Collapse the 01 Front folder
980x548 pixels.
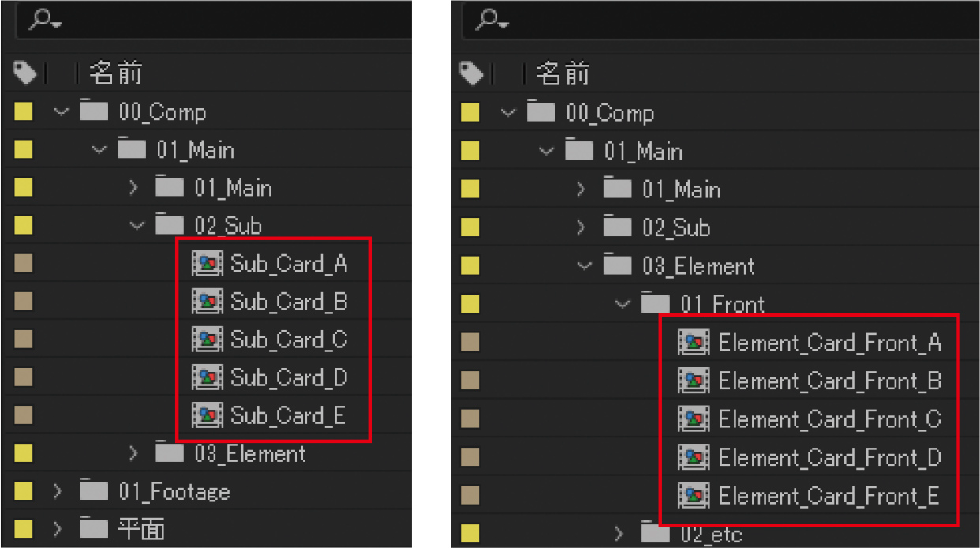click(x=623, y=304)
